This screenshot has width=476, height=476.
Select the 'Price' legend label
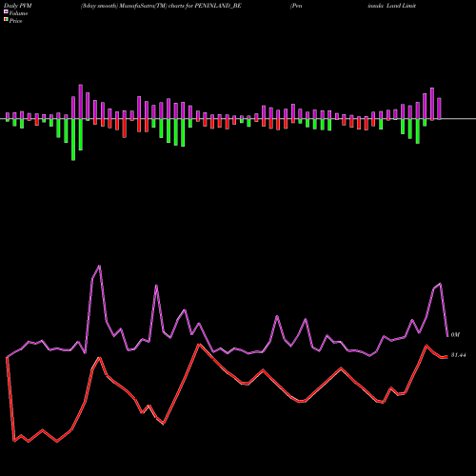[x=15, y=21]
